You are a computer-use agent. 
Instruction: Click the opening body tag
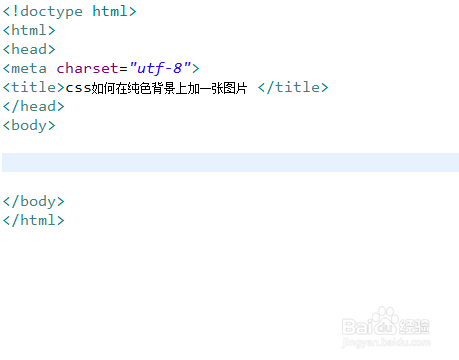(x=29, y=126)
